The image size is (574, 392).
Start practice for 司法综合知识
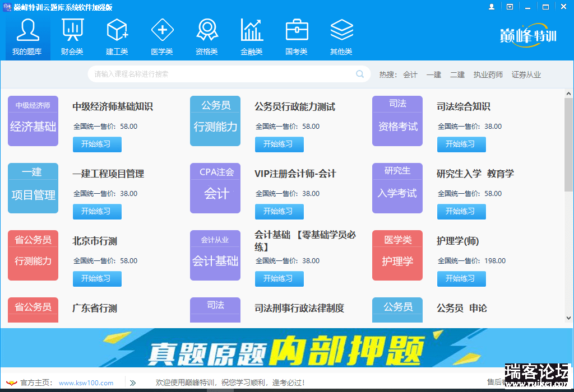461,144
